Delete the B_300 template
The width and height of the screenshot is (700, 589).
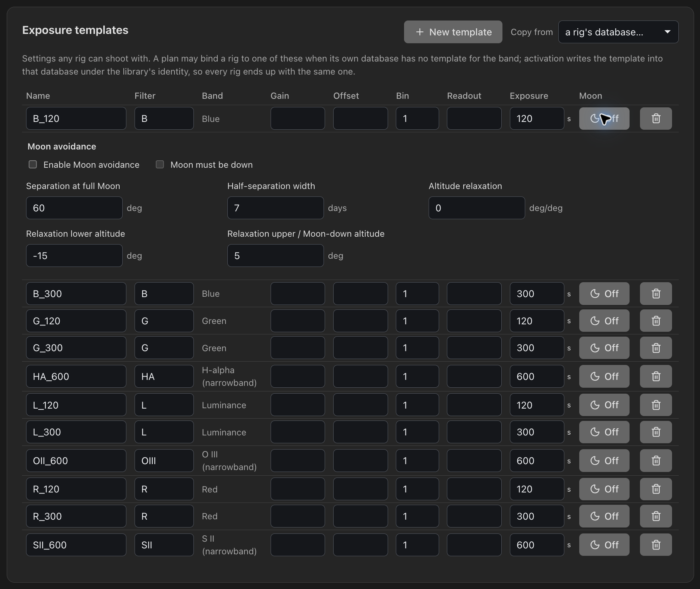click(x=656, y=294)
